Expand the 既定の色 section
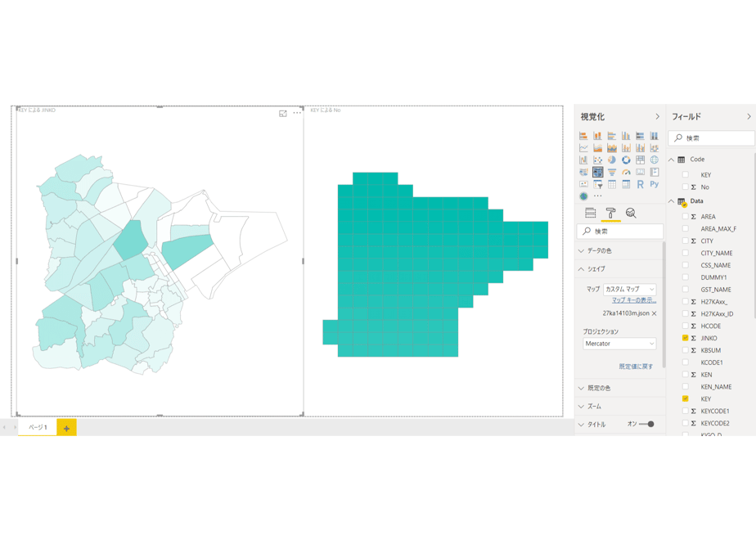The image size is (756, 540). click(619, 388)
